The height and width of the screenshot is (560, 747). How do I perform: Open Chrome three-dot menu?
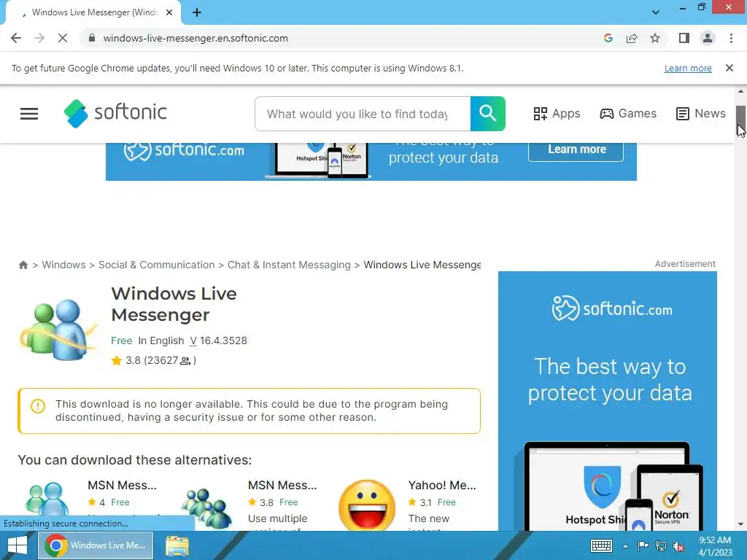point(731,38)
